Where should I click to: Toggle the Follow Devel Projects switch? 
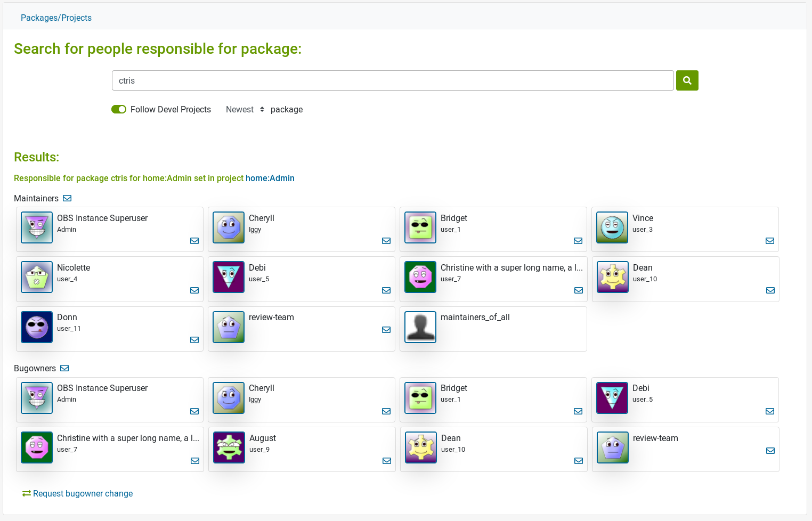(119, 109)
